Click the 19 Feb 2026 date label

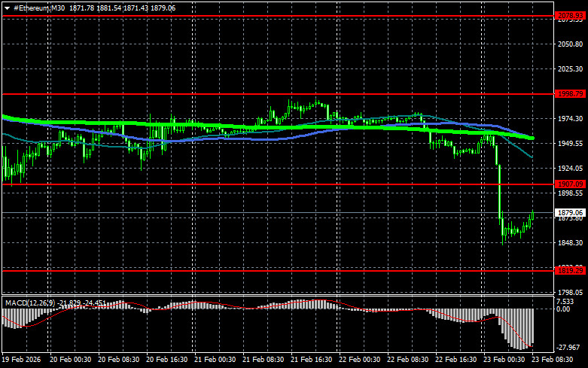pyautogui.click(x=23, y=360)
